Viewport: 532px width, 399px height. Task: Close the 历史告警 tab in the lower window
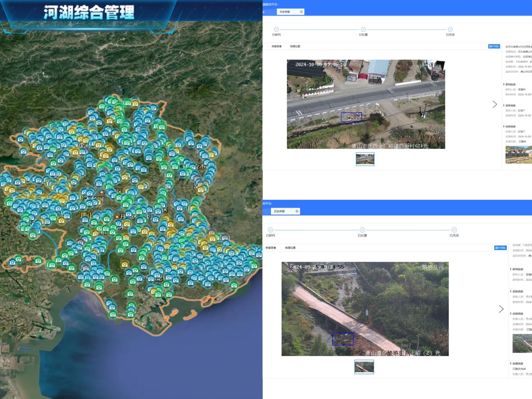(297, 211)
